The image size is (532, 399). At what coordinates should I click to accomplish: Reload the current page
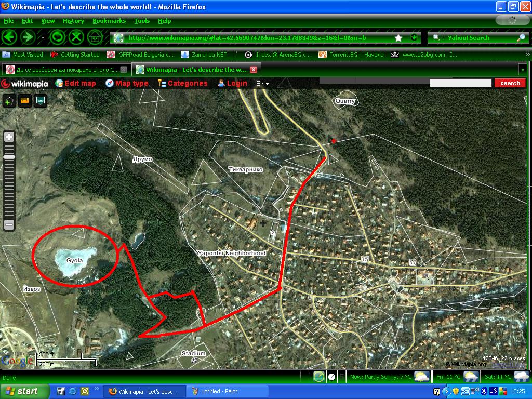pos(57,37)
